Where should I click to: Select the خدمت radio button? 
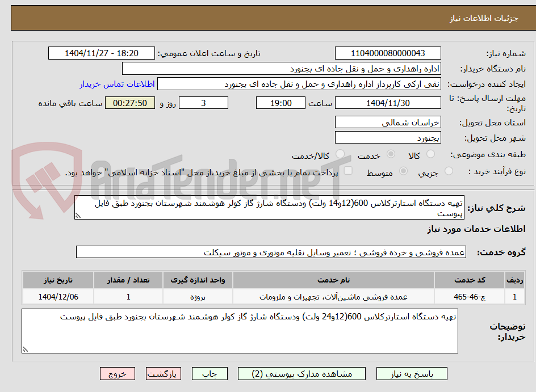point(391,154)
